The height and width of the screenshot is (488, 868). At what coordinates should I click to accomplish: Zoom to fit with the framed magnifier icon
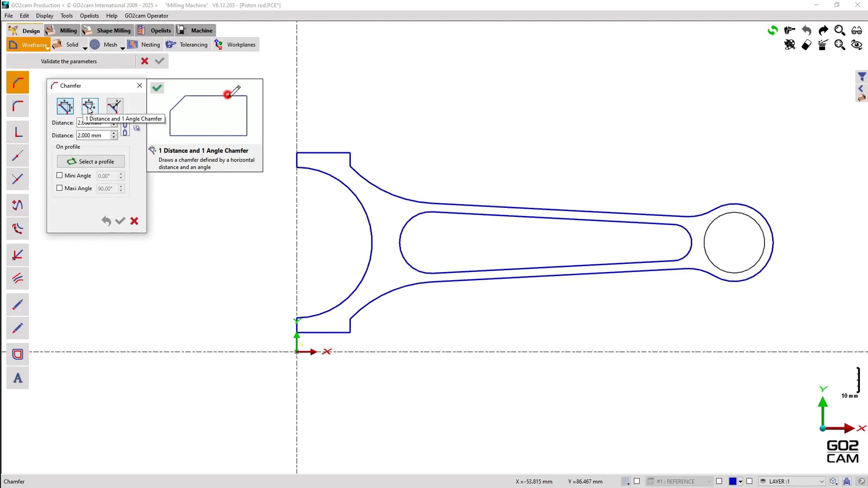[840, 45]
